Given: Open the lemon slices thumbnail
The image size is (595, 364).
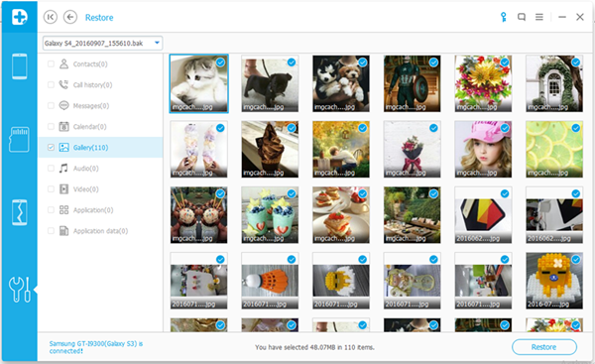Looking at the screenshot, I should [554, 149].
